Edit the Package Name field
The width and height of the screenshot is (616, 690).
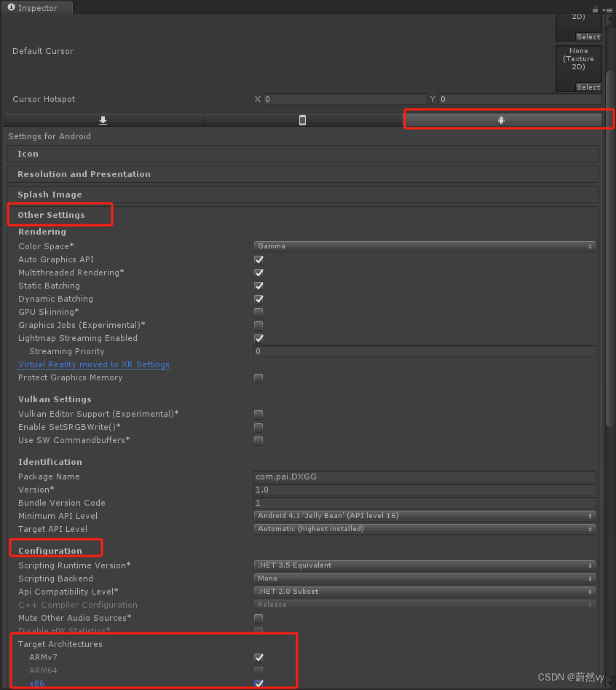coord(425,477)
